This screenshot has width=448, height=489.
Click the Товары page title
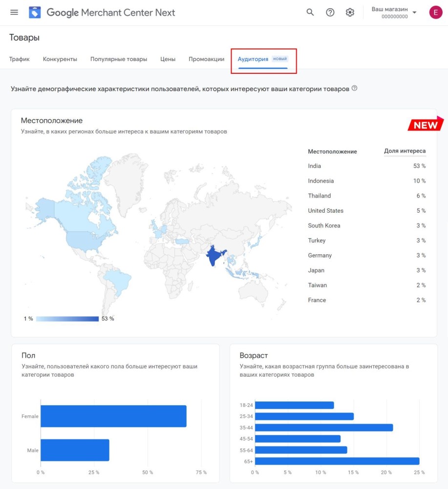(24, 38)
